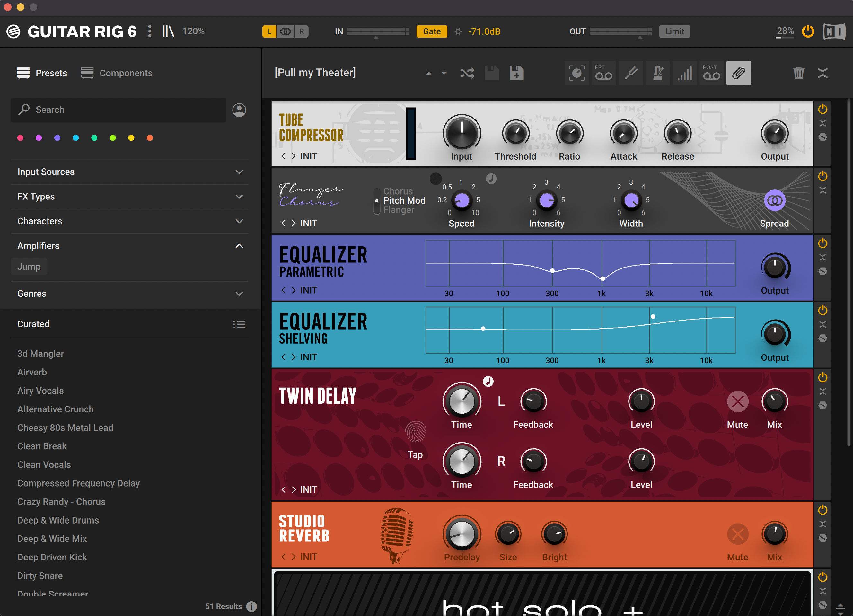This screenshot has height=616, width=853.
Task: Toggle stereo linked input mode
Action: click(x=286, y=31)
